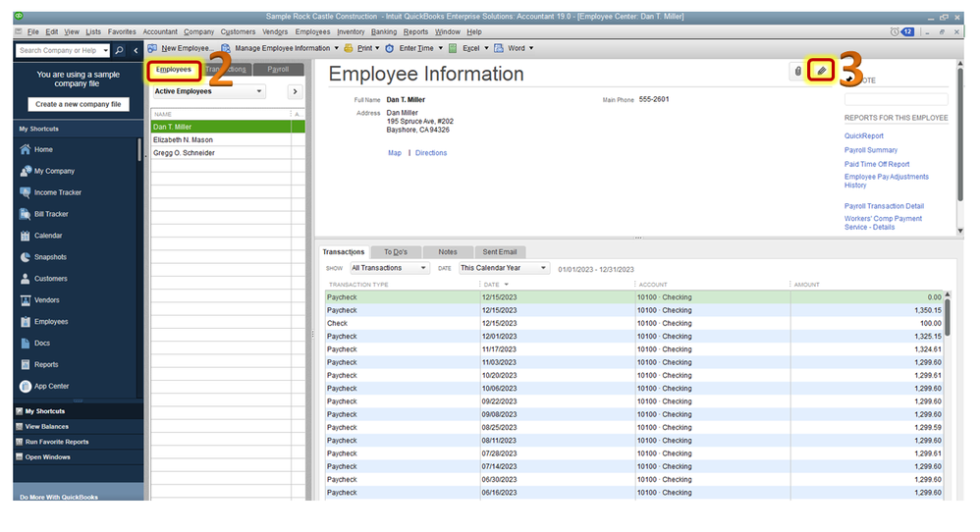Switch to the To Do's tab
980x532 pixels.
396,252
